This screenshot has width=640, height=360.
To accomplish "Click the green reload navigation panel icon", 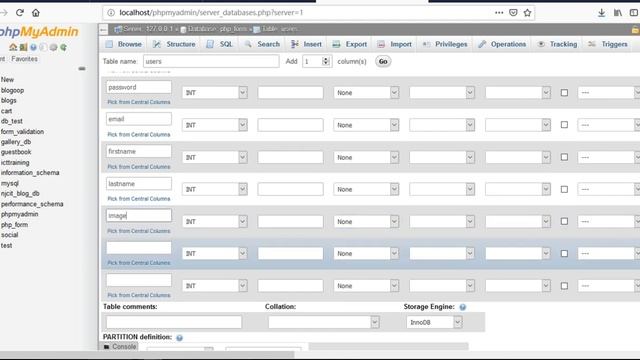I will (63, 47).
